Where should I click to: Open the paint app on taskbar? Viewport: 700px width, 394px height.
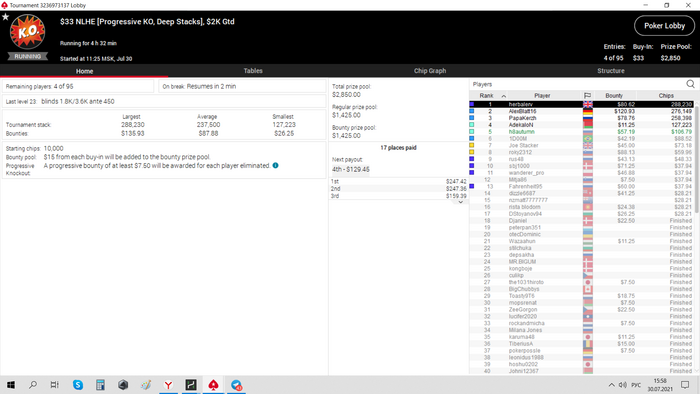(146, 385)
